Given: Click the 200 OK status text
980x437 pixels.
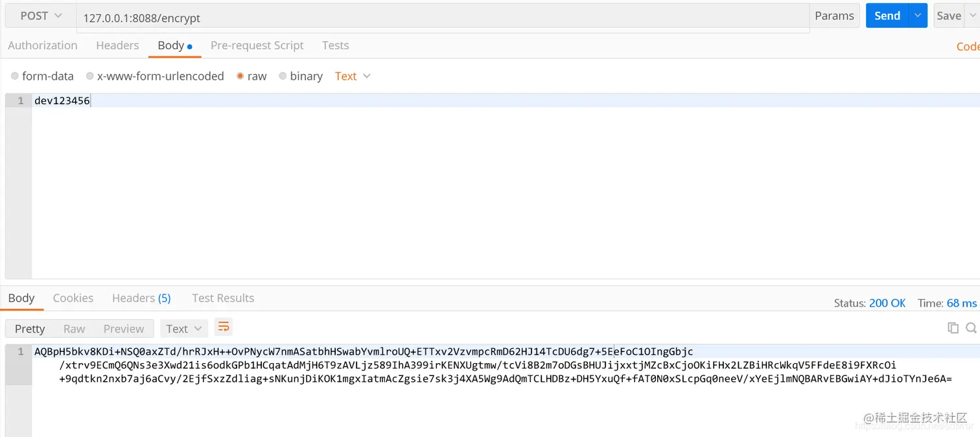Looking at the screenshot, I should tap(887, 303).
